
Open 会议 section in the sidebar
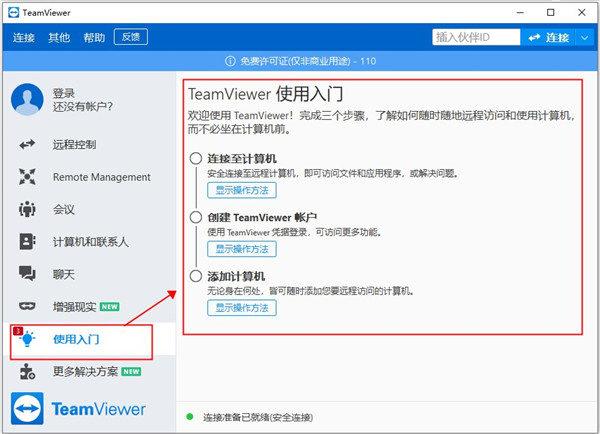[64, 209]
